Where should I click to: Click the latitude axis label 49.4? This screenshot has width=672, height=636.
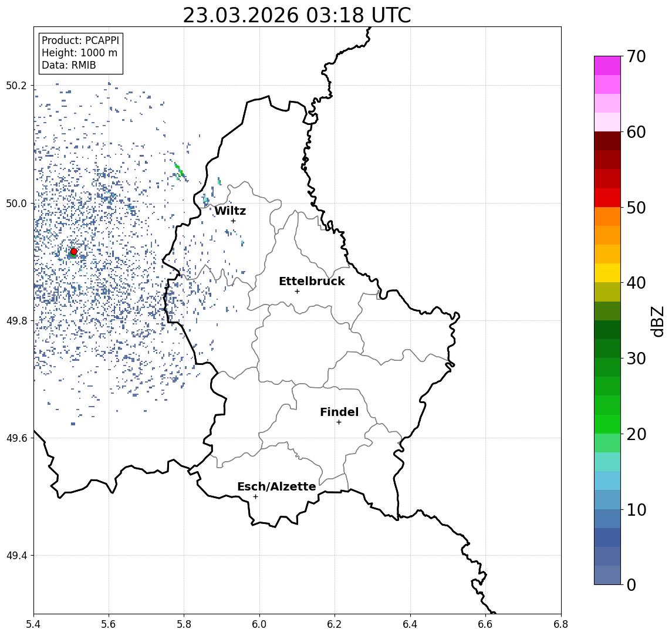pos(16,556)
